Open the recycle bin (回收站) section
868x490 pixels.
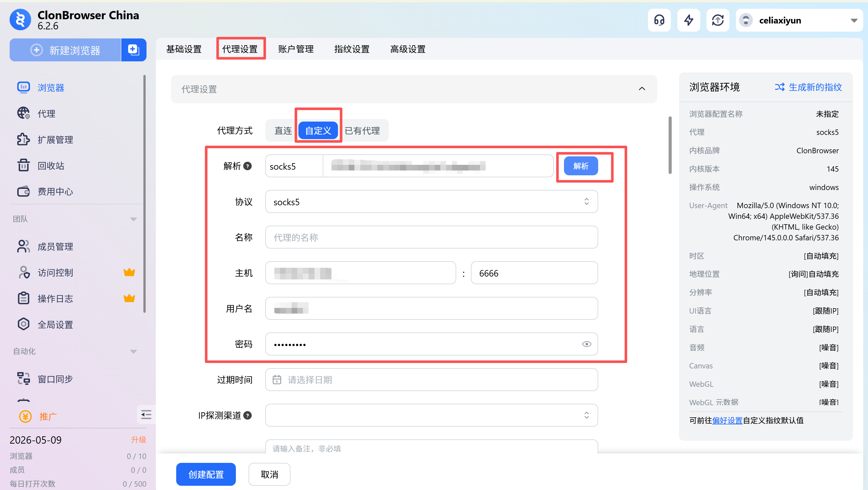[x=50, y=165]
